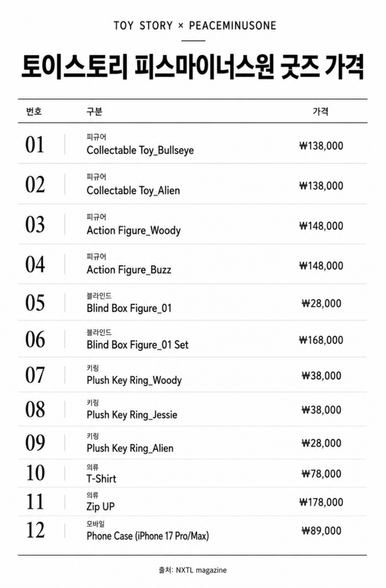The height and width of the screenshot is (588, 386).
Task: Click the 가격 column header
Action: [321, 111]
